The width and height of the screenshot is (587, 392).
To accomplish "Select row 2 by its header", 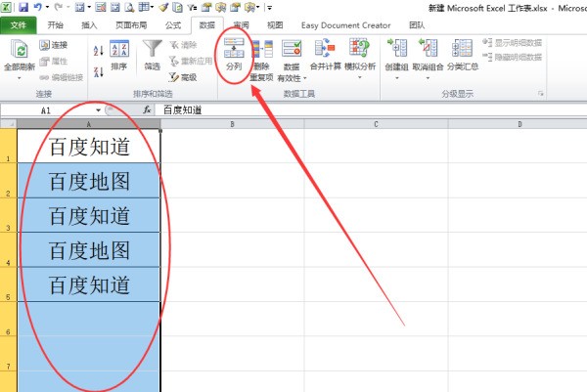I will (x=8, y=180).
